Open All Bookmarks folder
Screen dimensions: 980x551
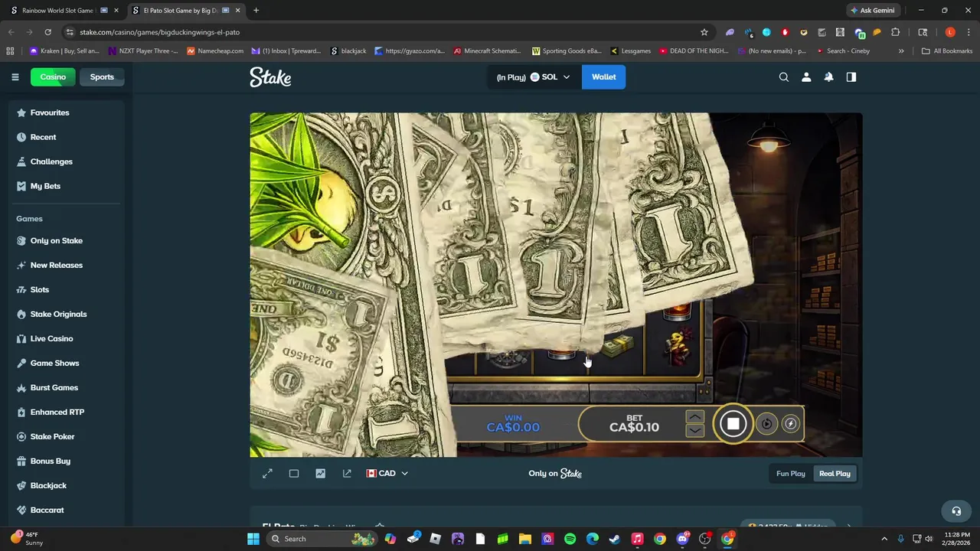point(947,51)
